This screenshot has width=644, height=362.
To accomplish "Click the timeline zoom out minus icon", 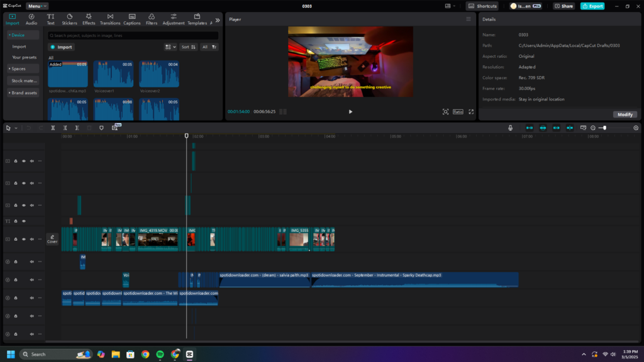I will (x=593, y=128).
